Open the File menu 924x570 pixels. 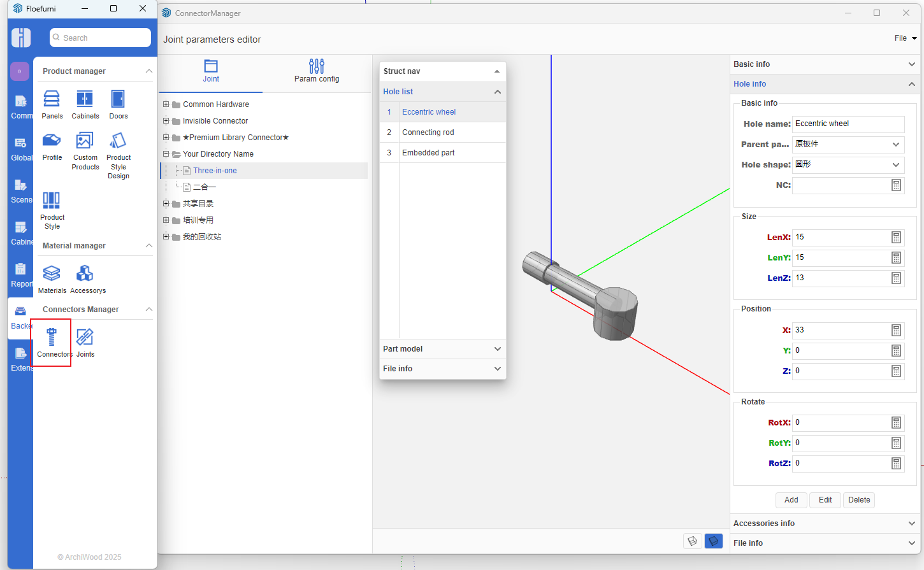pyautogui.click(x=904, y=38)
